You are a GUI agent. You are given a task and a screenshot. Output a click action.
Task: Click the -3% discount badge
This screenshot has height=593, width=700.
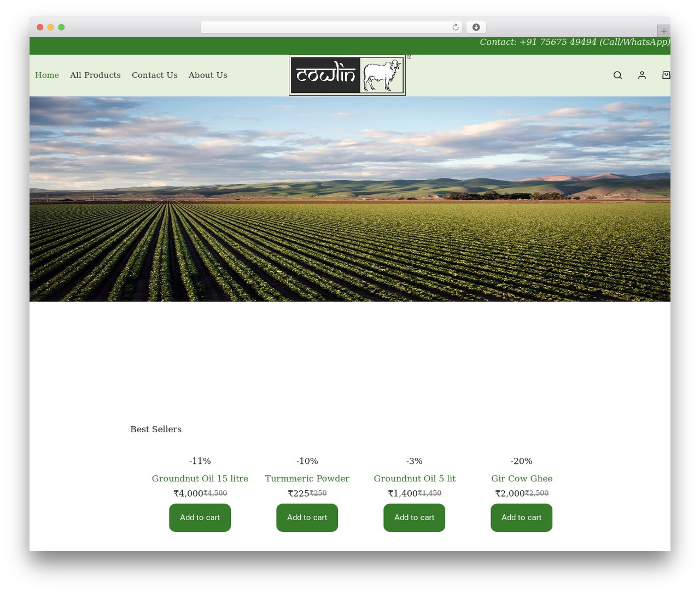click(x=415, y=461)
